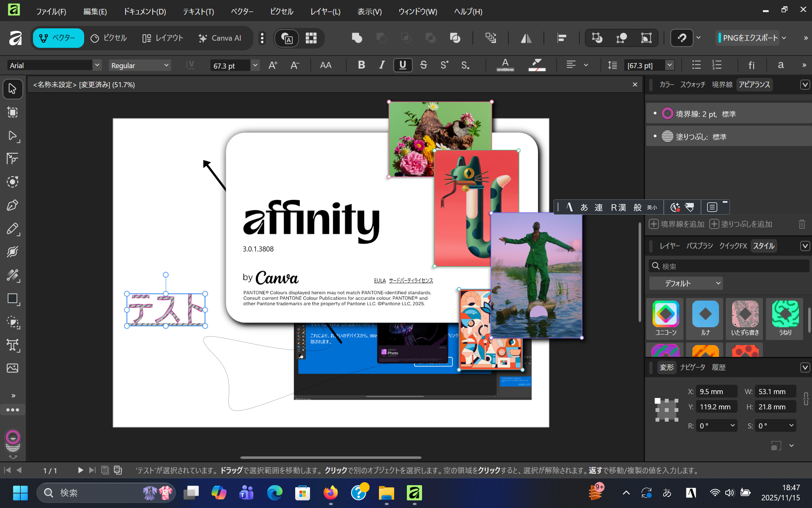This screenshot has height=508, width=812.
Task: Select the Node editing tool
Action: 13,136
